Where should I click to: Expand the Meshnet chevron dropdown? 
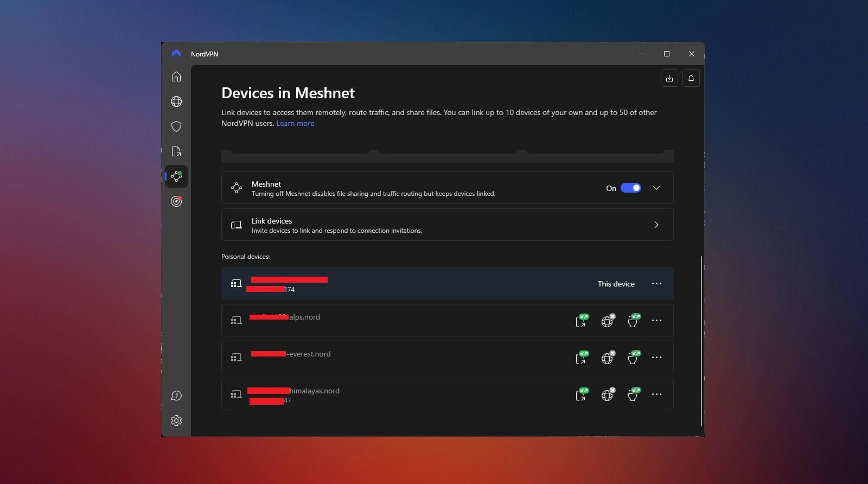coord(656,188)
